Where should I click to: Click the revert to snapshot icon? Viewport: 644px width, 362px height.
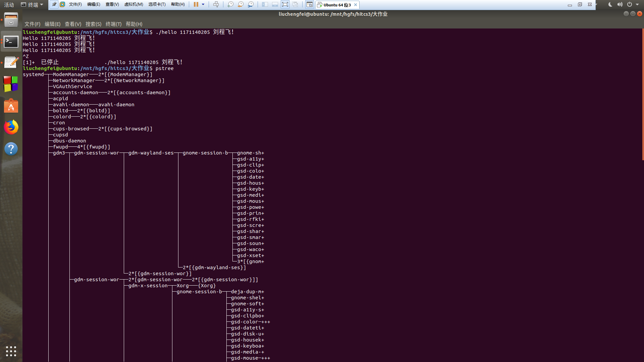[240, 5]
